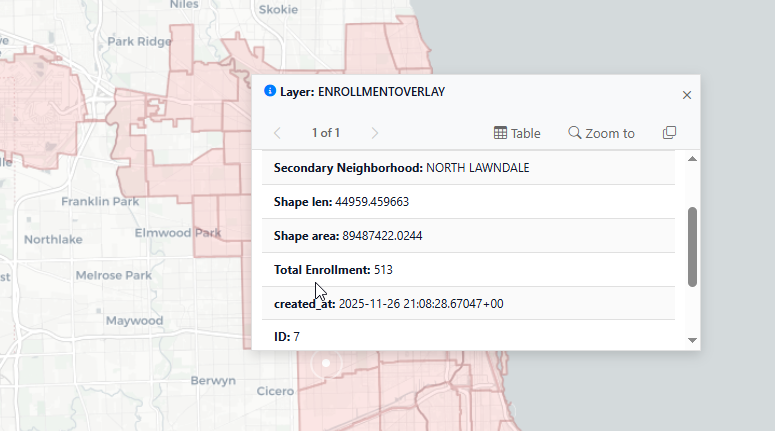Select the ID: 7 row

coord(468,336)
